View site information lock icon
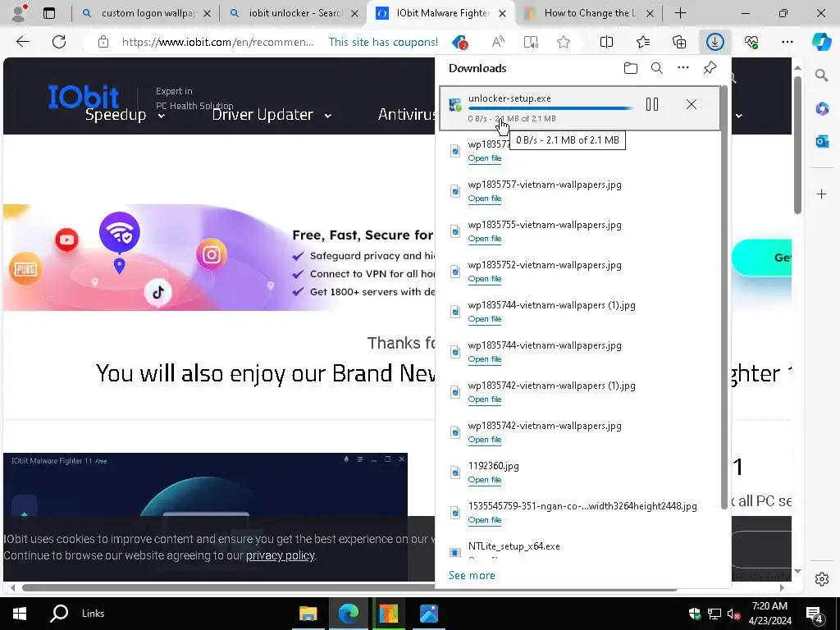The image size is (840, 630). [103, 42]
